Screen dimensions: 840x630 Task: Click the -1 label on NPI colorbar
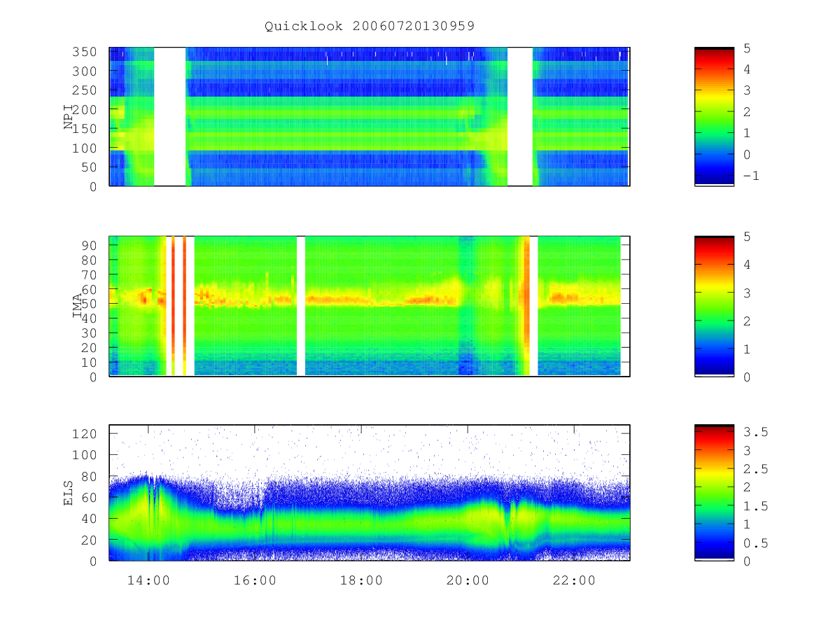point(750,176)
